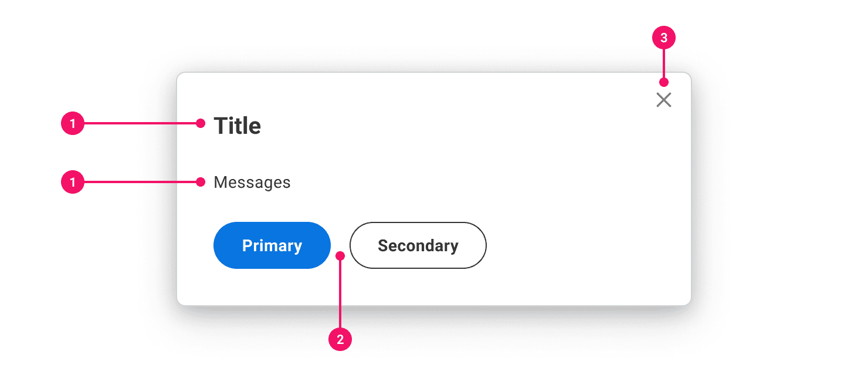The image size is (868, 378).
Task: Click the pink number 3 marker
Action: click(x=664, y=38)
